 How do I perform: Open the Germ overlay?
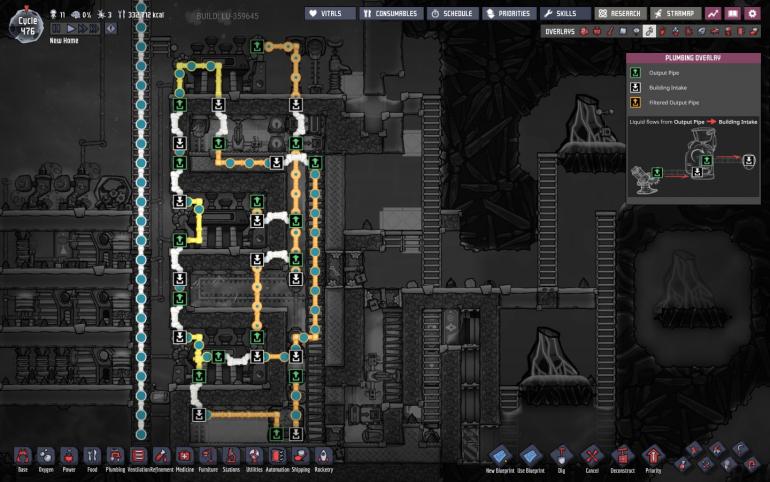pos(688,31)
